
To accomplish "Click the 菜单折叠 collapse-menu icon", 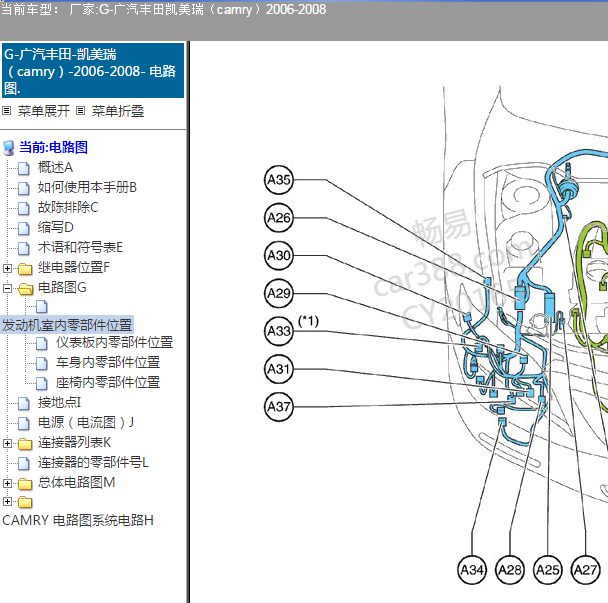I will 80,111.
